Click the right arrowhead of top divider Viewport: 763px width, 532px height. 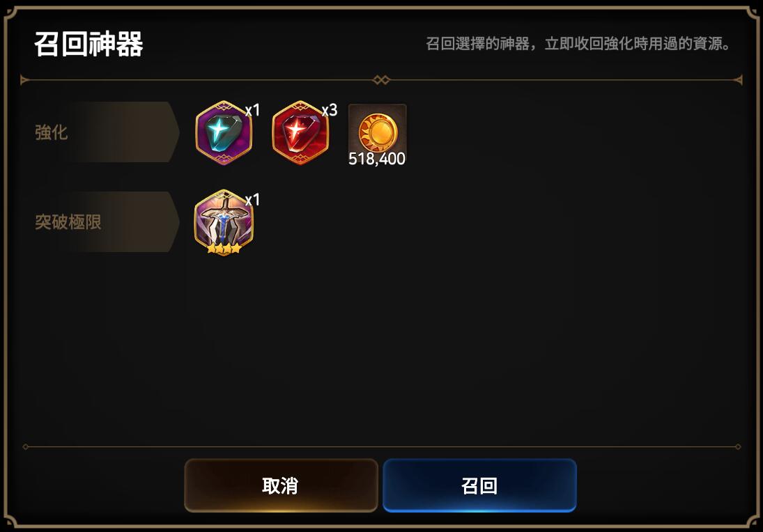738,80
